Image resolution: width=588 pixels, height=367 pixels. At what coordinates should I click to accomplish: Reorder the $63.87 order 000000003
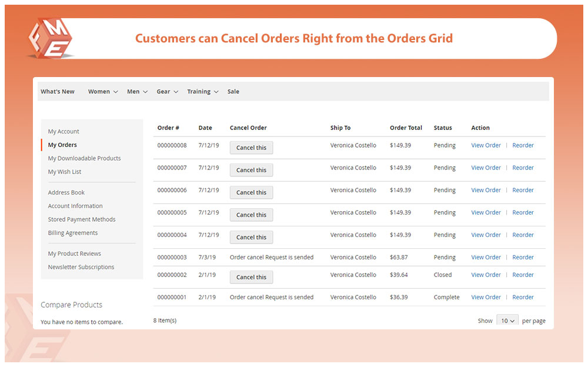[x=523, y=257]
